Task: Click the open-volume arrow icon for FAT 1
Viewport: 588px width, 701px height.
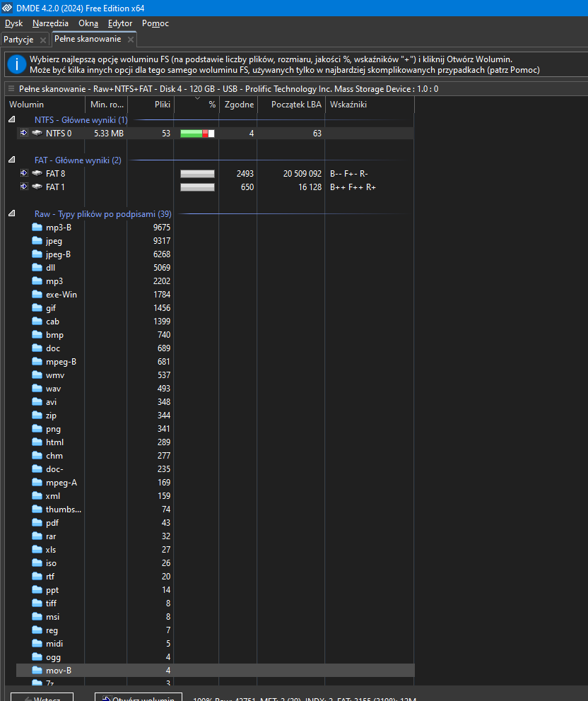Action: coord(24,187)
